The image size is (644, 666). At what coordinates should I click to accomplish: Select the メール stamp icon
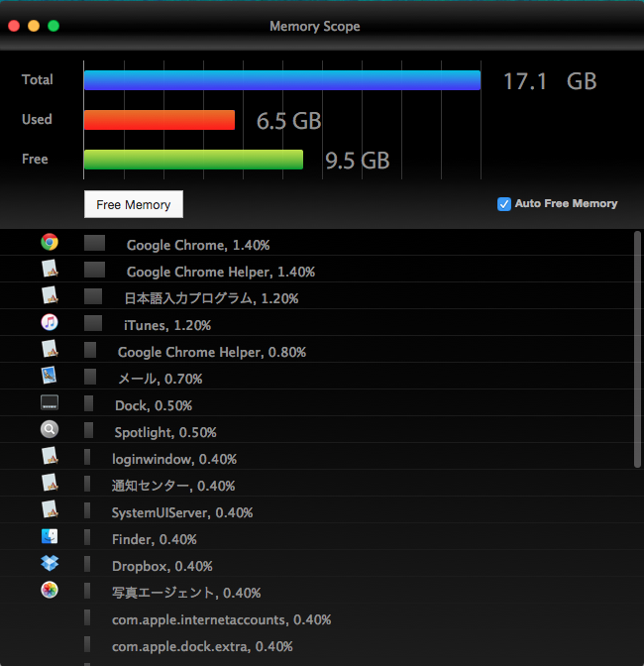pyautogui.click(x=50, y=376)
